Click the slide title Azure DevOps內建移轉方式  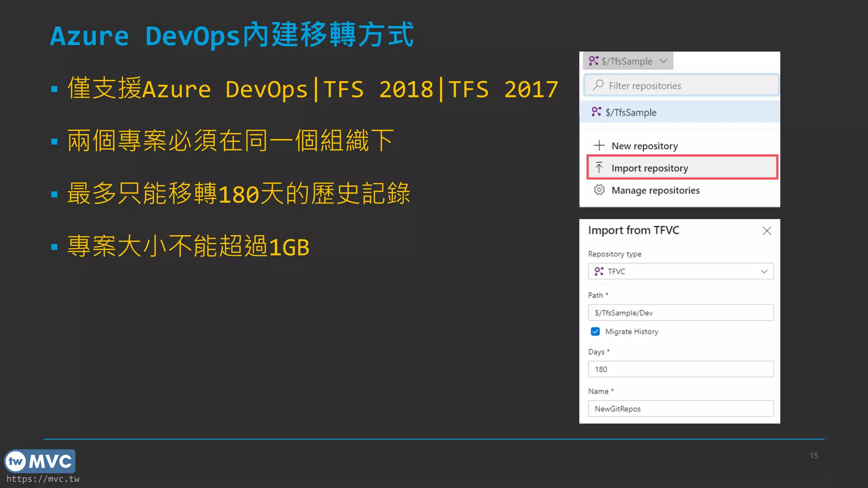pyautogui.click(x=232, y=35)
